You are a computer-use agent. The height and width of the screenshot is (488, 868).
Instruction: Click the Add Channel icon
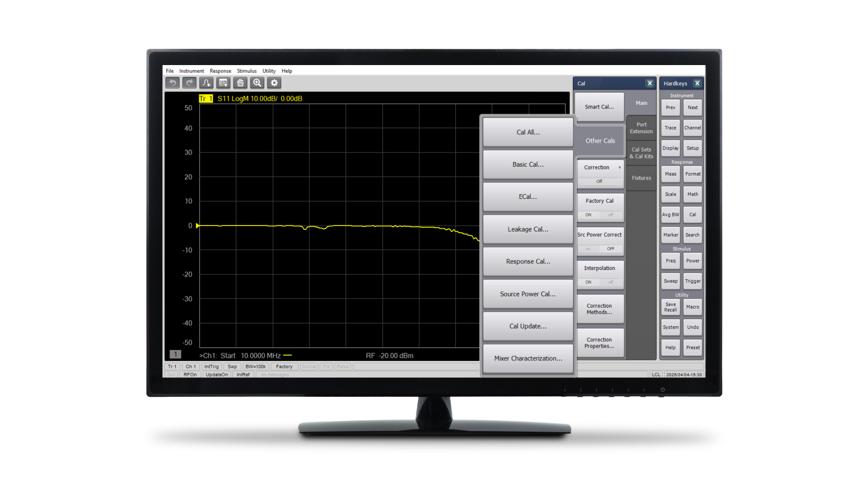click(x=223, y=82)
